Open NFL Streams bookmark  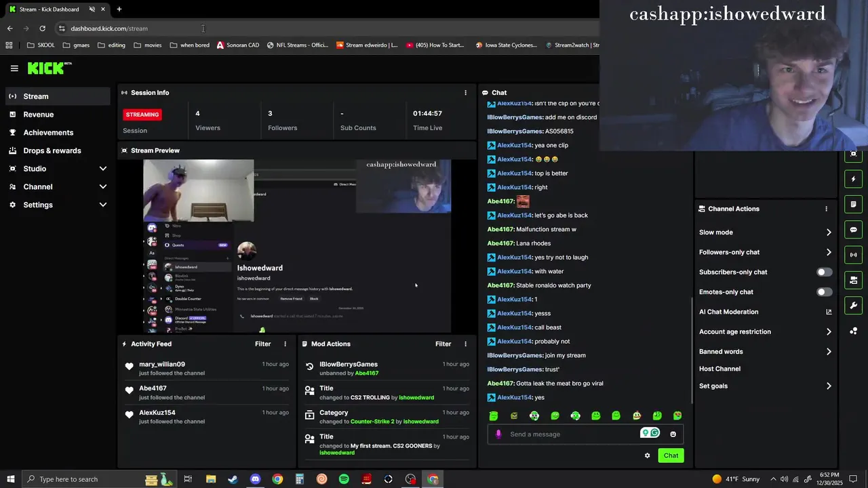click(x=298, y=45)
